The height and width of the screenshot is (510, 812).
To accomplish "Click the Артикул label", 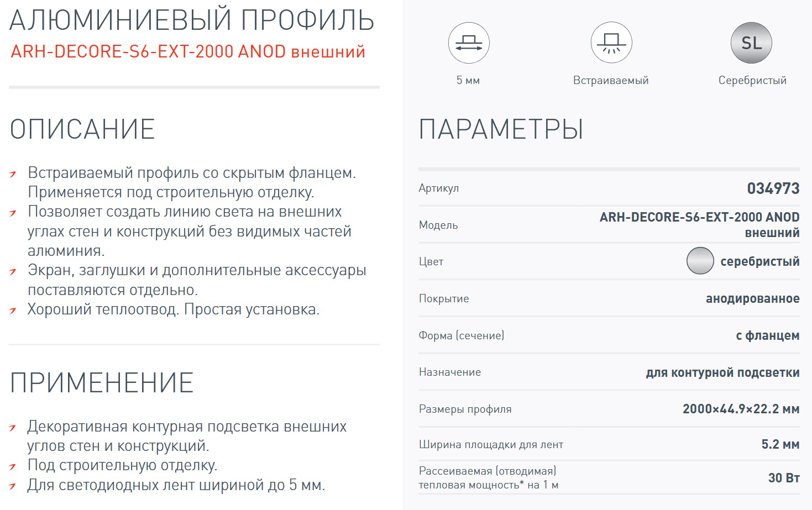I will 439,188.
